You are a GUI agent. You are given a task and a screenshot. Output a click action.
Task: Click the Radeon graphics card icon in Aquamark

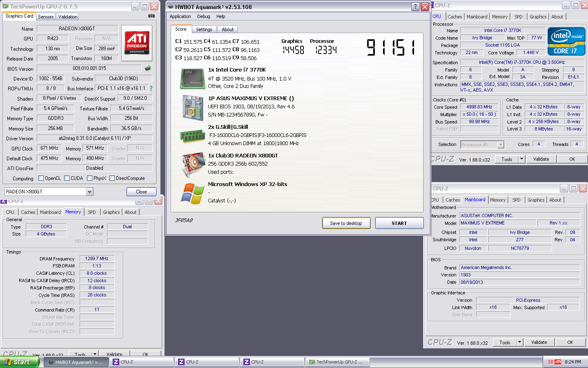coord(193,165)
